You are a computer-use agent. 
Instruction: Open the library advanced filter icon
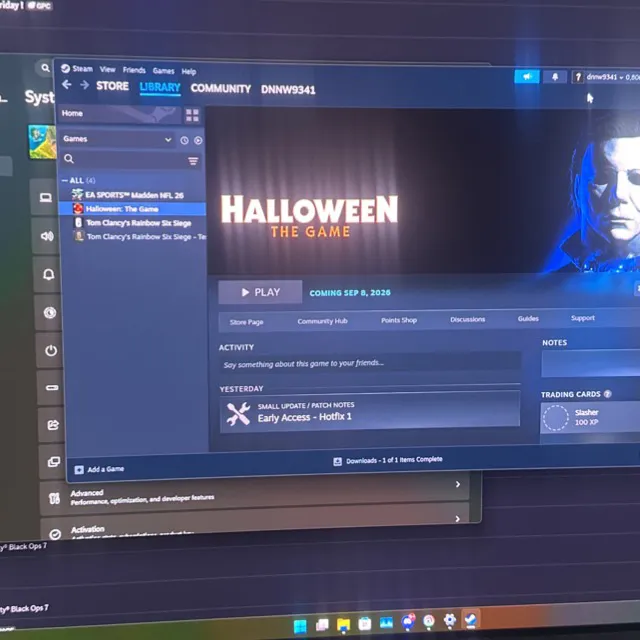tap(193, 161)
